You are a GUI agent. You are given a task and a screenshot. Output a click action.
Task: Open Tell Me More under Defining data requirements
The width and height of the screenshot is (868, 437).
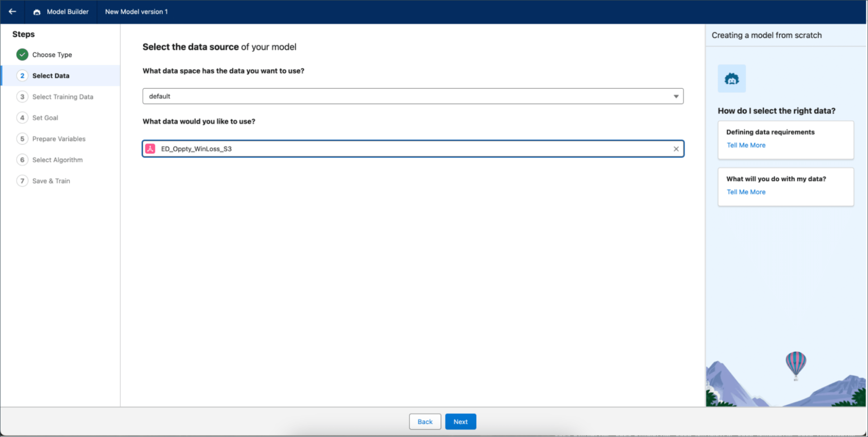pyautogui.click(x=746, y=145)
